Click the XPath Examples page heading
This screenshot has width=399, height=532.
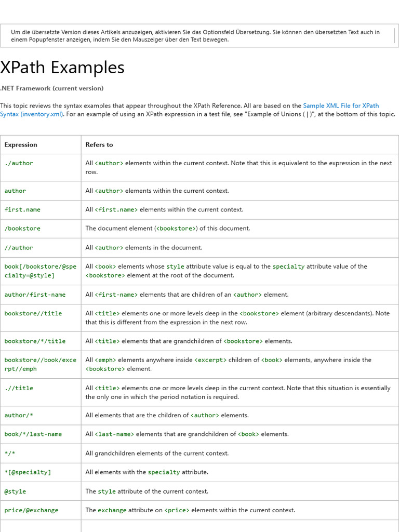[x=62, y=68]
